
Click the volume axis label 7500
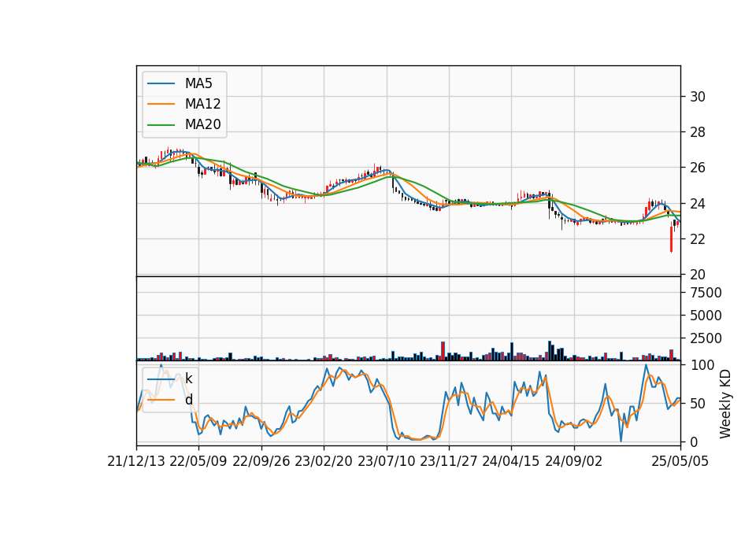pyautogui.click(x=706, y=293)
